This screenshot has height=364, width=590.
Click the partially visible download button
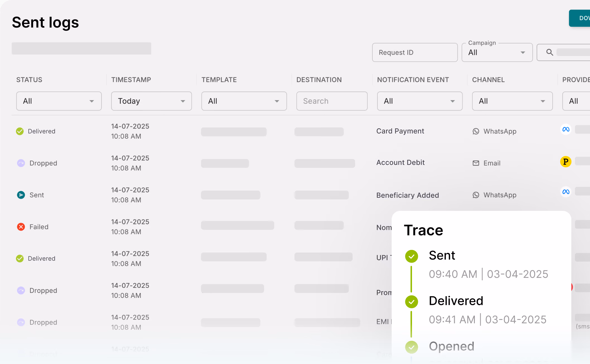tap(580, 18)
